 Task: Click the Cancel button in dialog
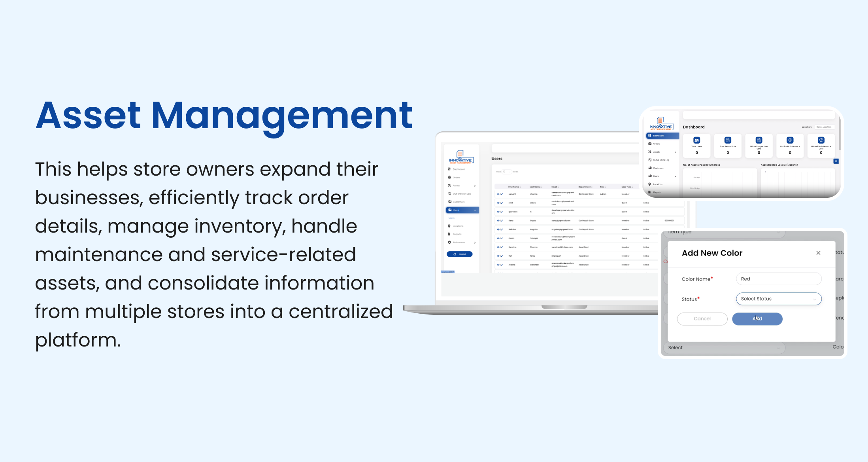click(702, 318)
